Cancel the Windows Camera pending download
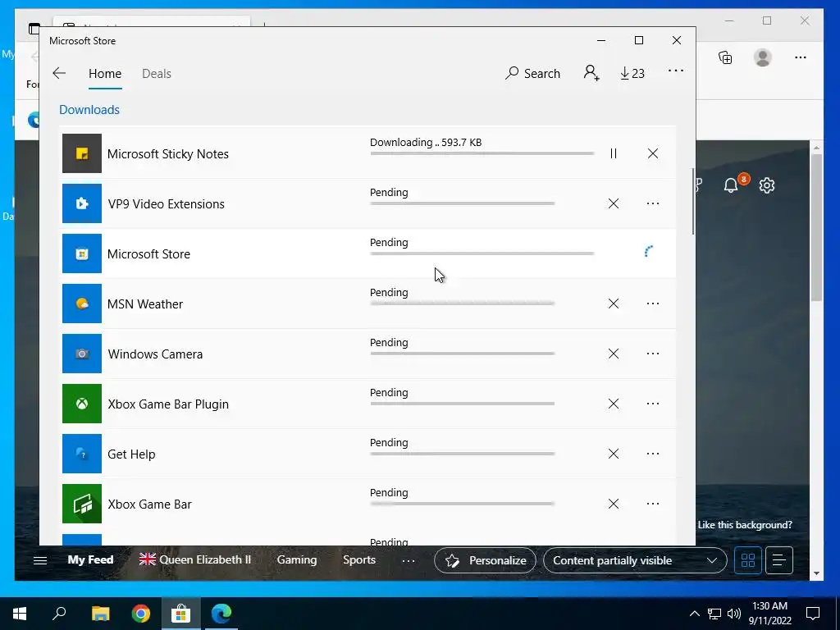This screenshot has height=630, width=840. pos(614,354)
